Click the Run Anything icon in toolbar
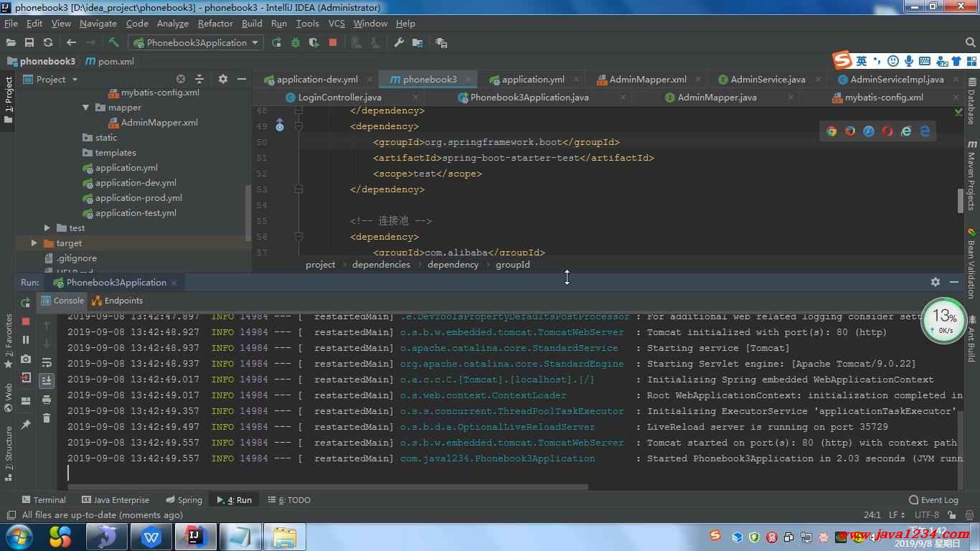The width and height of the screenshot is (980, 551). [441, 42]
